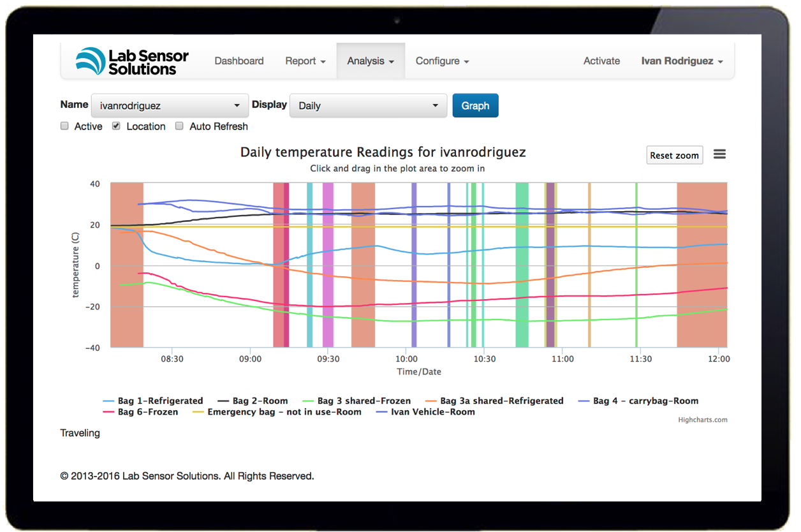Expand the Ivan Rodriguez user menu
This screenshot has height=532, width=801.
(x=682, y=61)
